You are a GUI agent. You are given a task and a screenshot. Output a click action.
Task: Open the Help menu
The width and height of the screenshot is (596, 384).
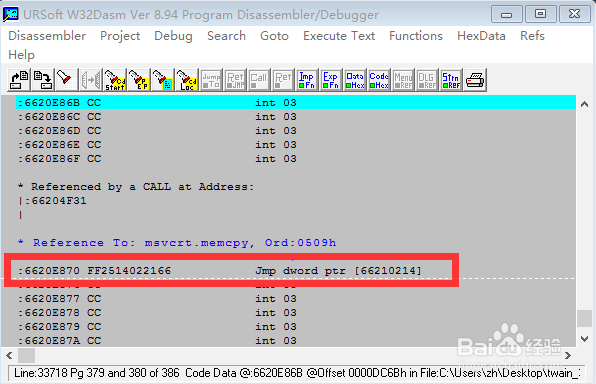click(x=21, y=55)
